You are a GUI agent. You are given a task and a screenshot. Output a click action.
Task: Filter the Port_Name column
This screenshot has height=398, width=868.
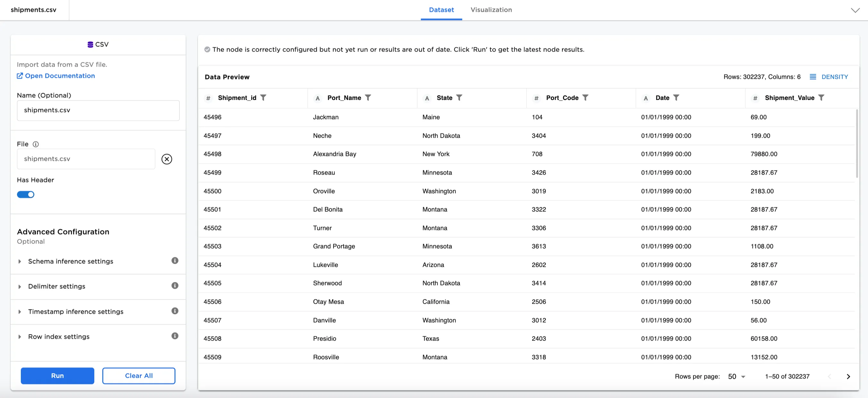pyautogui.click(x=368, y=98)
